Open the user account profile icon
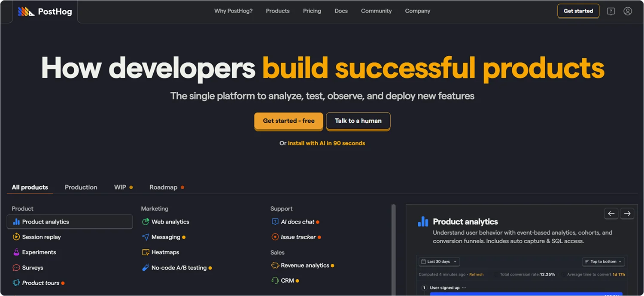Viewport: 644px width, 296px height. point(628,11)
